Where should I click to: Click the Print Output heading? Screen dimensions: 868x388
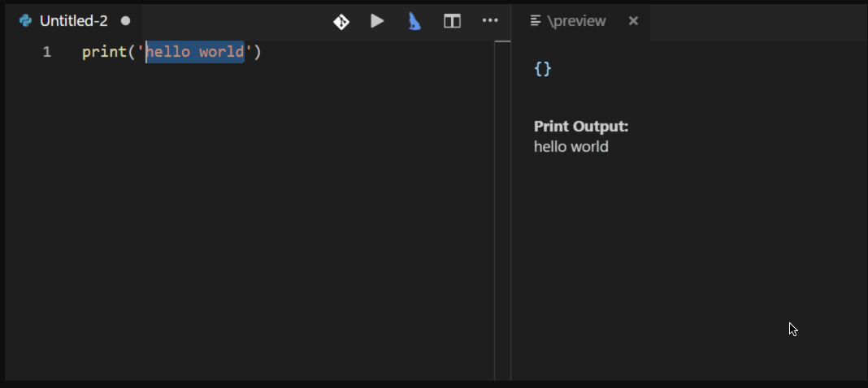581,127
